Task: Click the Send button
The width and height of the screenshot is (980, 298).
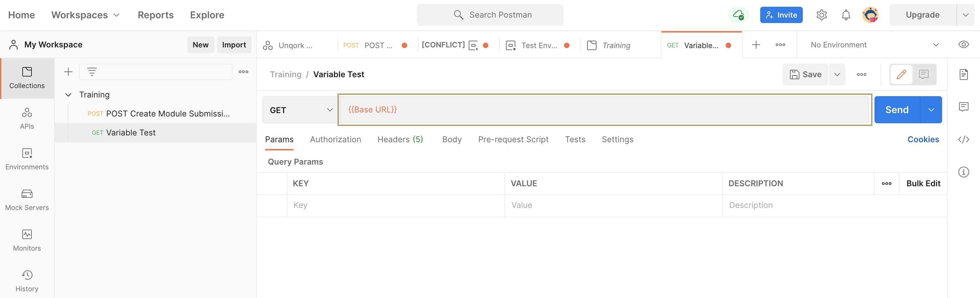Action: point(897,110)
